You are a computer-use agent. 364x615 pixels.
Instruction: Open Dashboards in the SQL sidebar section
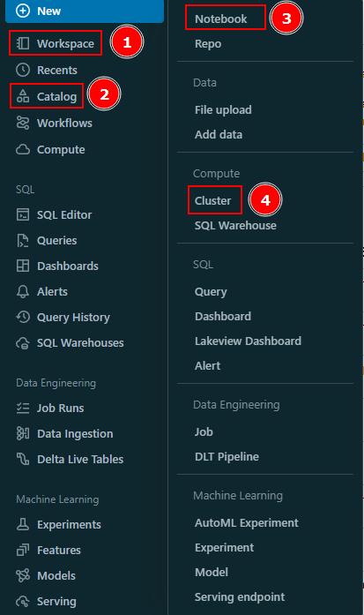coord(67,266)
